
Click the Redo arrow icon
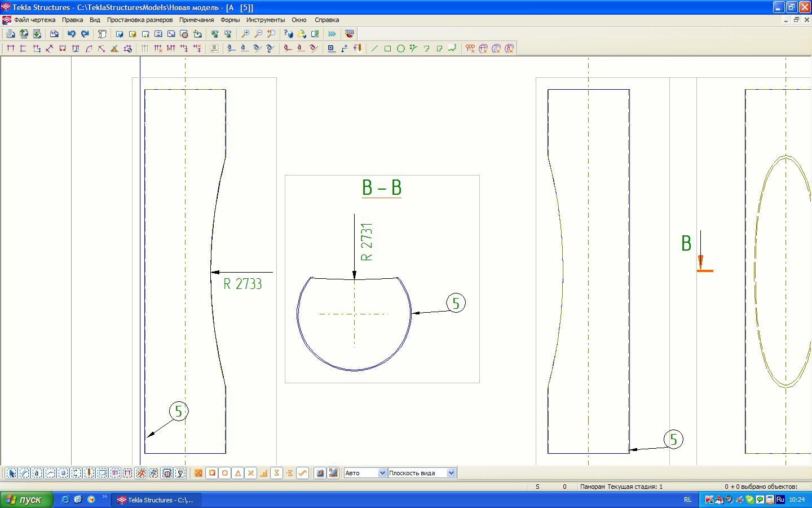85,34
